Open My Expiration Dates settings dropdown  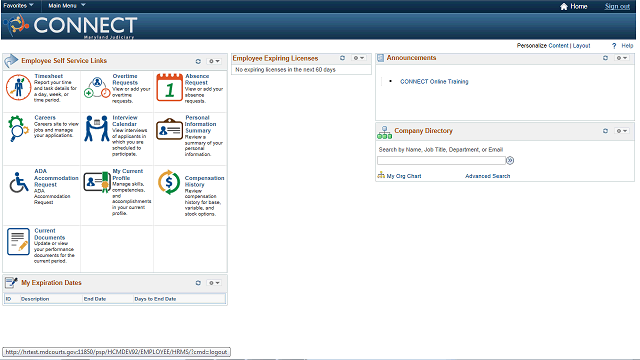tap(214, 283)
